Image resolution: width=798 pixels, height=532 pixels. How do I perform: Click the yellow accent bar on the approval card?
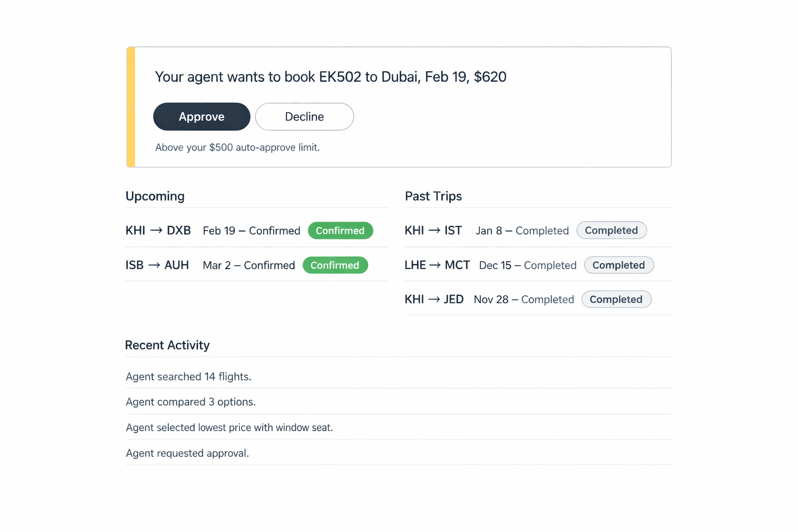coord(129,107)
